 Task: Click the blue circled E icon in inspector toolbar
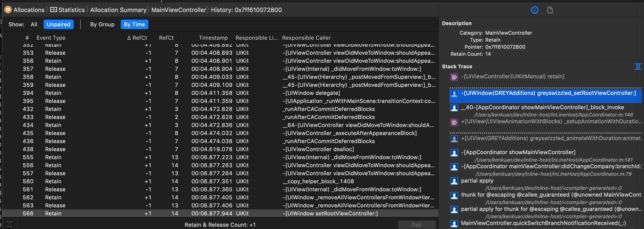(534, 10)
